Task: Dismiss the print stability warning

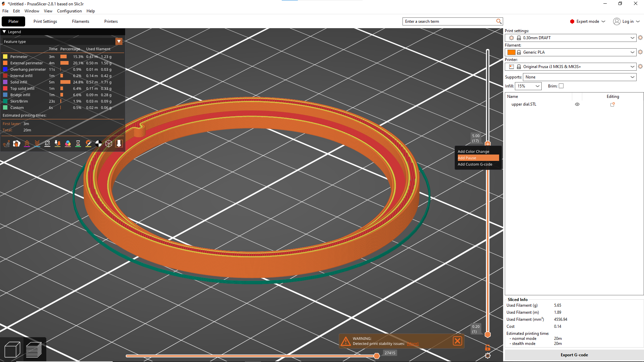Action: (457, 341)
